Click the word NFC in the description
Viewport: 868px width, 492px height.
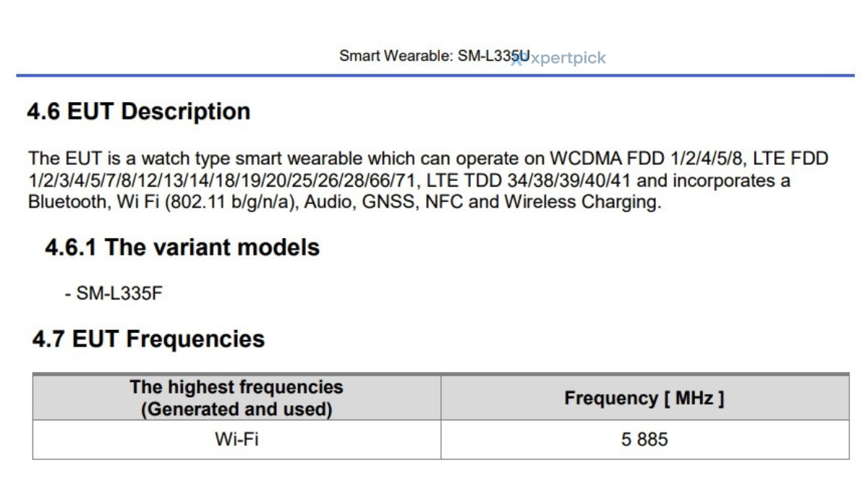click(443, 202)
